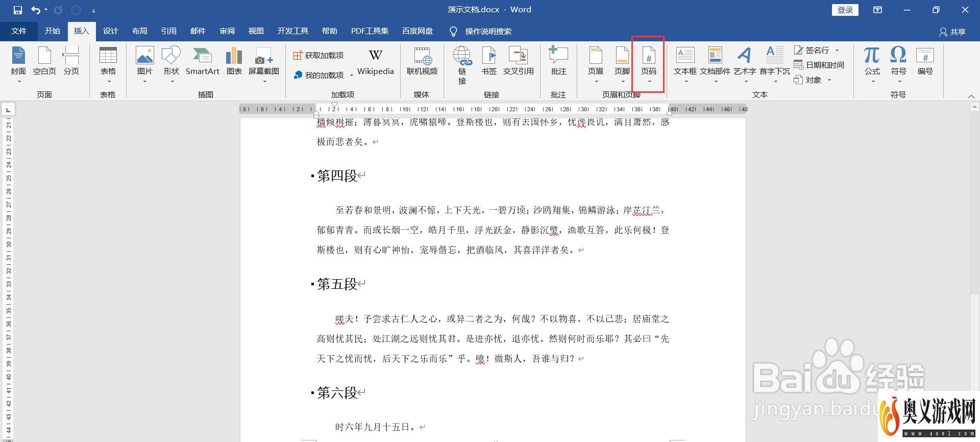Switch to the View (视图) tab
This screenshot has height=442, width=980.
click(256, 31)
